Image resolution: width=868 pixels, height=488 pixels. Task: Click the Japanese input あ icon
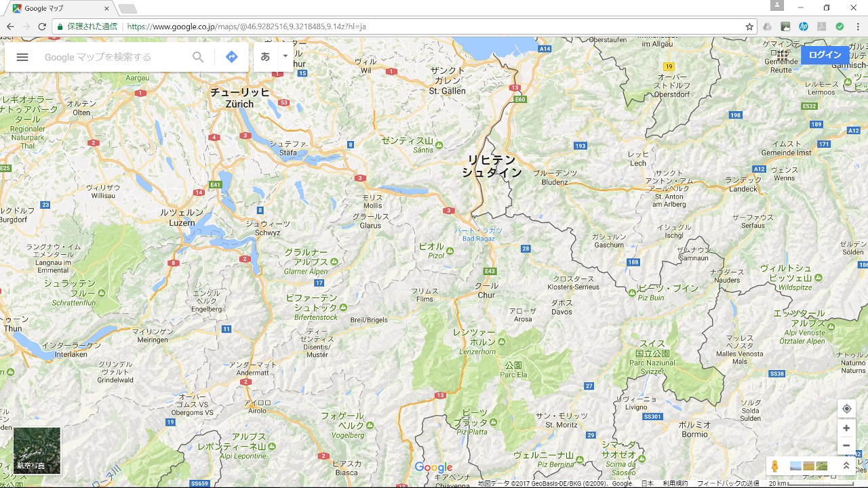[265, 57]
